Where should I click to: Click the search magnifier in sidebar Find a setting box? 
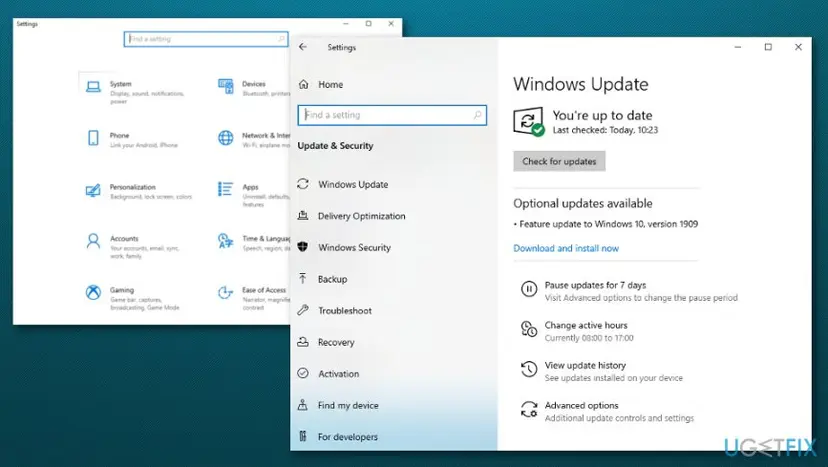click(477, 115)
